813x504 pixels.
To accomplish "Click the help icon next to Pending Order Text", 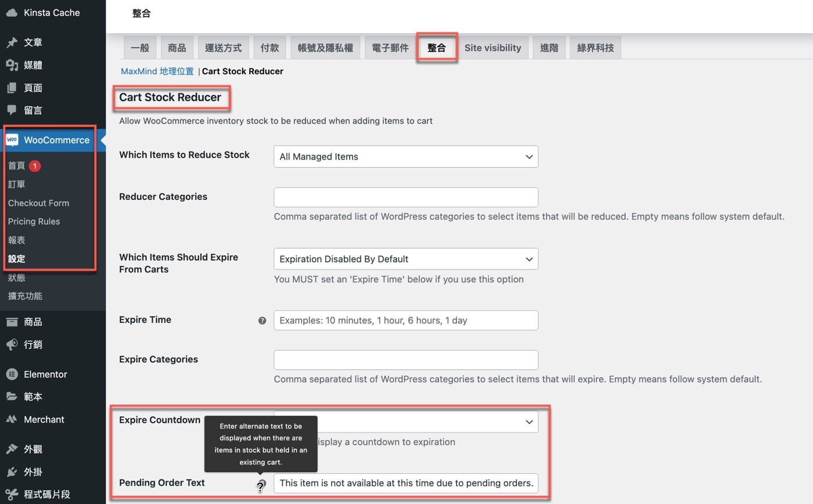I will point(261,485).
